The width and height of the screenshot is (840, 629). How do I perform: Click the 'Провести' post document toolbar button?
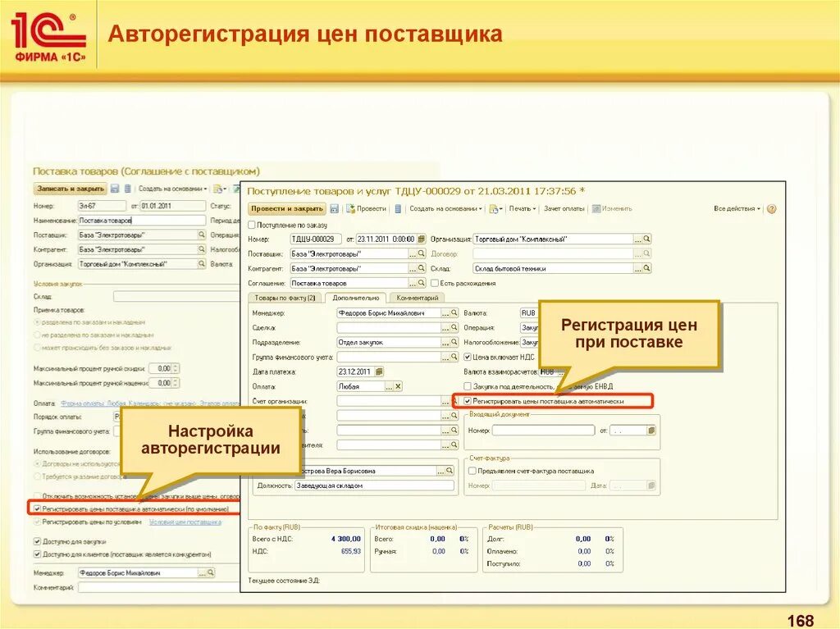(367, 209)
